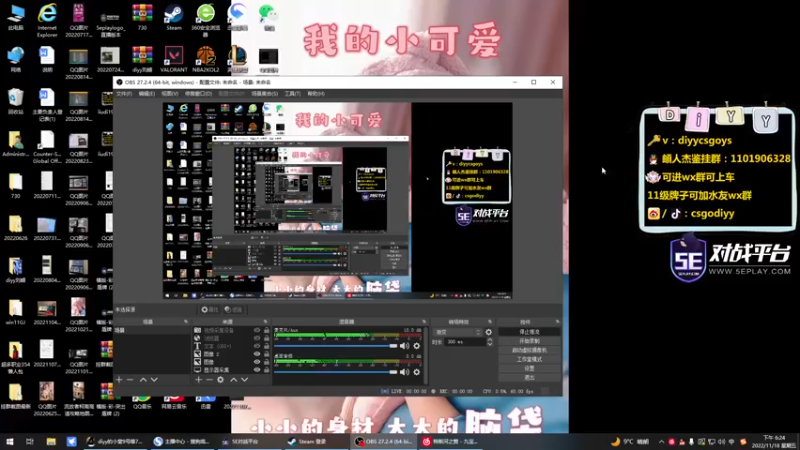800x450 pixels.
Task: Open source 滤镜 filters button
Action: click(233, 310)
